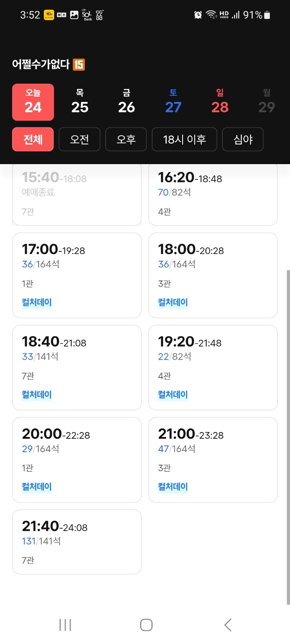Viewport: 290px width, 644px height.
Task: Tap the back navigation button
Action: click(227, 625)
